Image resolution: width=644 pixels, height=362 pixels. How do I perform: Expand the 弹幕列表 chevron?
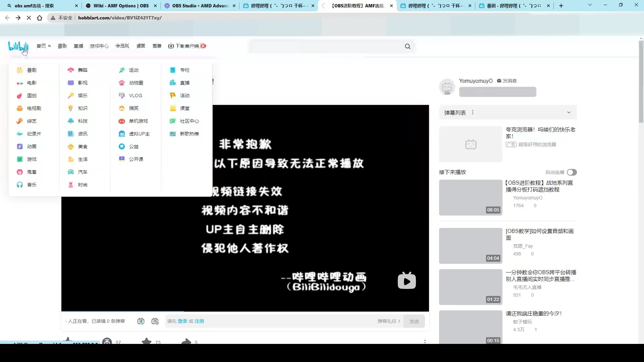click(569, 113)
